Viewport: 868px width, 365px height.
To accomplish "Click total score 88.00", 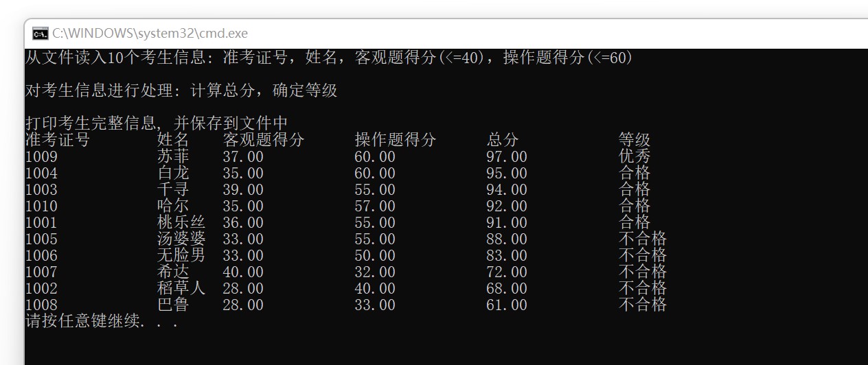I will pyautogui.click(x=507, y=239).
